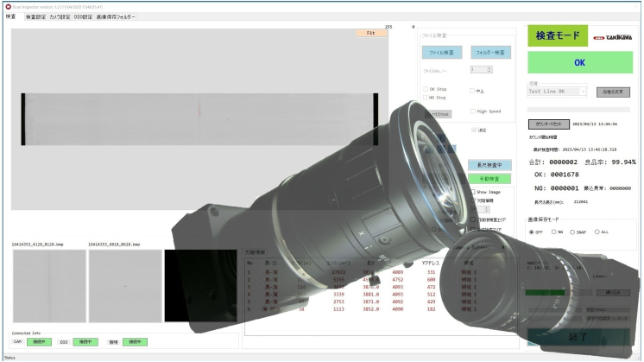Viewport: 644px width, 362px height.
Task: Select the NG image save mode radio
Action: 553,232
